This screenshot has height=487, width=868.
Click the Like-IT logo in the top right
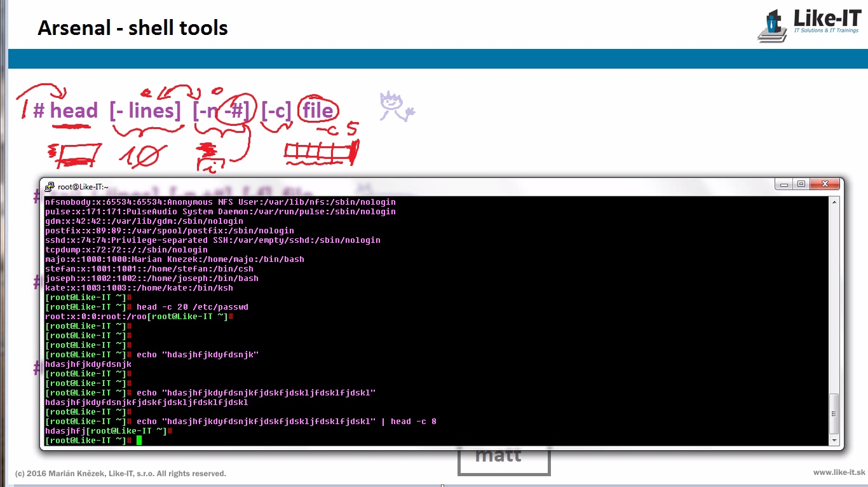pos(808,25)
